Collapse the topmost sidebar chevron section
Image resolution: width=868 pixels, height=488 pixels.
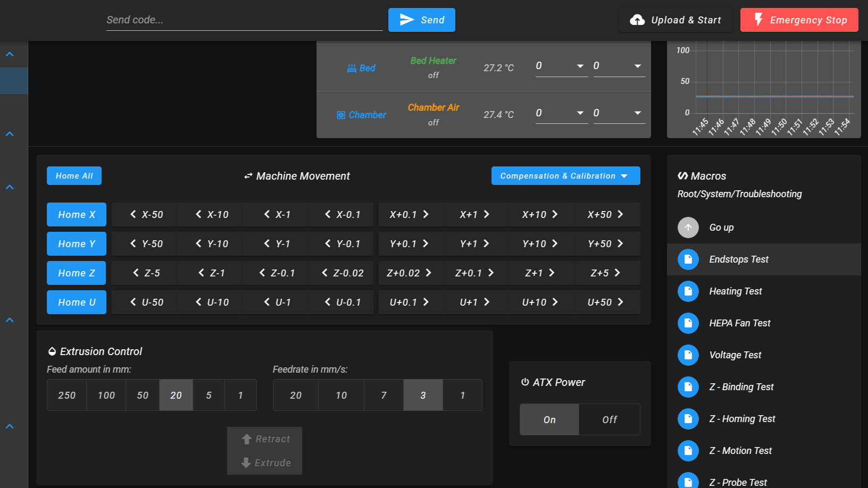click(x=10, y=54)
